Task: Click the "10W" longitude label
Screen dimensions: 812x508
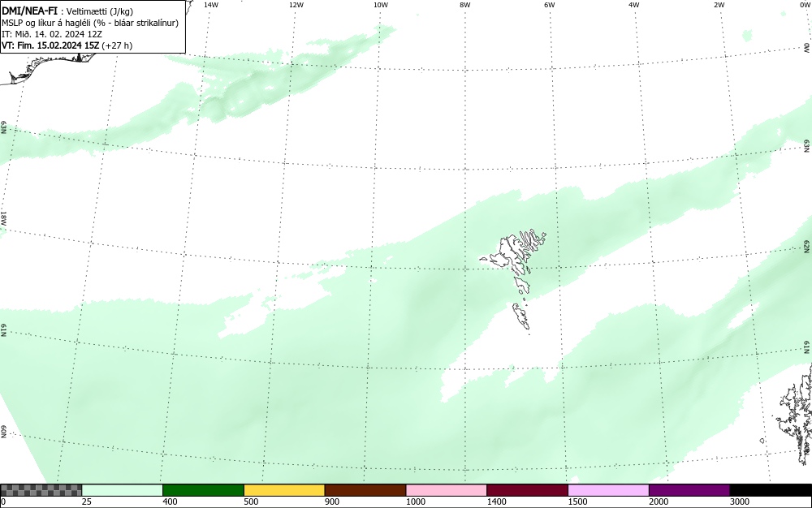Action: (x=381, y=5)
